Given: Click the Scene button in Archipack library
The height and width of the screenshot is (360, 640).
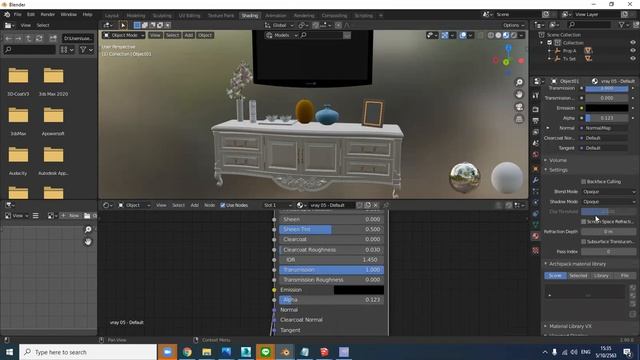Looking at the screenshot, I should click(x=555, y=276).
